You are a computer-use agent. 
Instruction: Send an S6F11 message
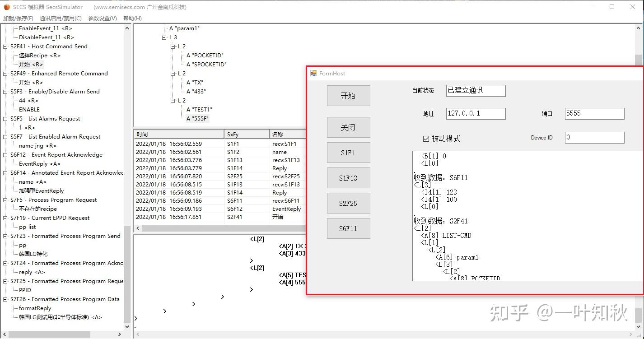348,228
